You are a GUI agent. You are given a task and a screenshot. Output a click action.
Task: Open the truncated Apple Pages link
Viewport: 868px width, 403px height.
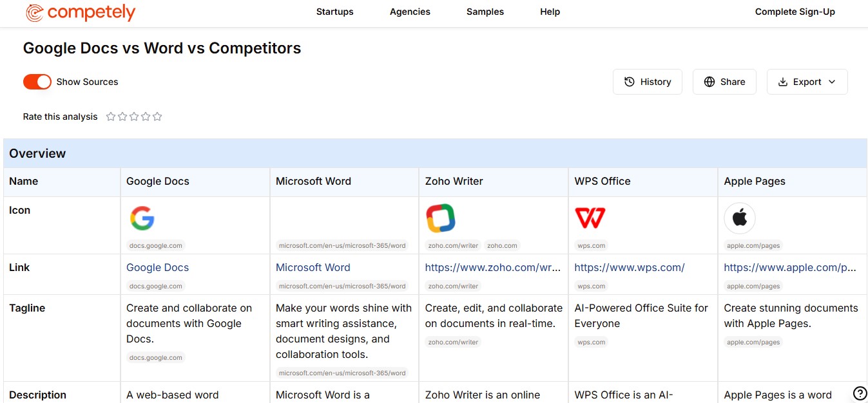coord(791,267)
